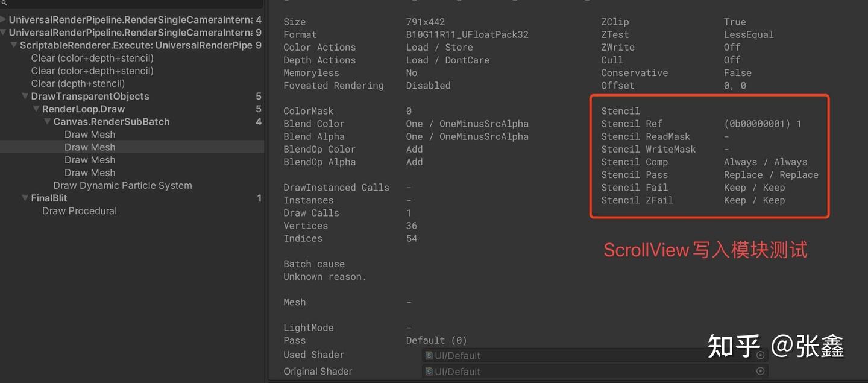Viewport: 868px width, 383px height.
Task: Select the Draw Dynamic Particle System event
Action: 122,185
